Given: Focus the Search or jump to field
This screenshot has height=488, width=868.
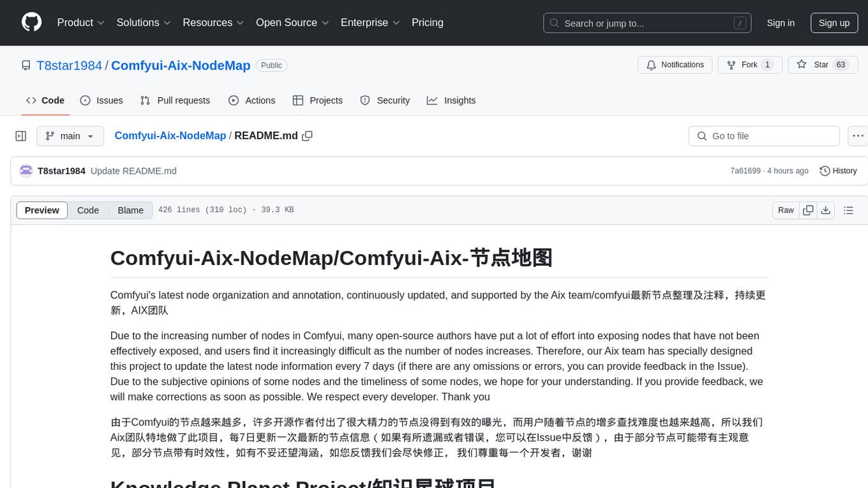Looking at the screenshot, I should (x=648, y=23).
